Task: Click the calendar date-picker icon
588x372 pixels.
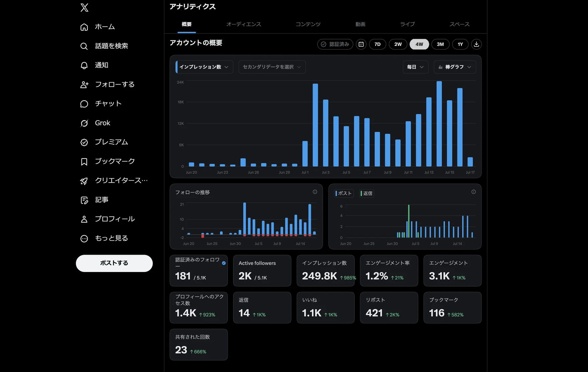Action: point(361,44)
